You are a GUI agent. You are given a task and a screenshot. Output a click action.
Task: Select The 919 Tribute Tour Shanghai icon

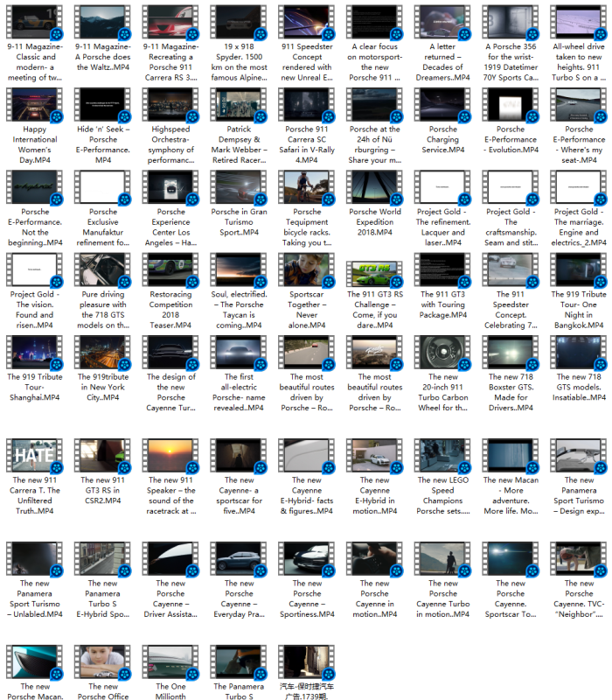click(x=34, y=353)
